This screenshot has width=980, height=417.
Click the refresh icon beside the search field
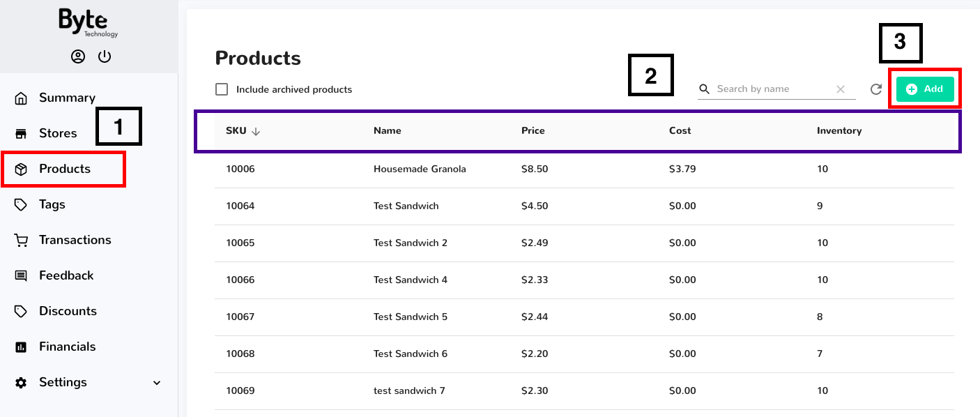[876, 89]
